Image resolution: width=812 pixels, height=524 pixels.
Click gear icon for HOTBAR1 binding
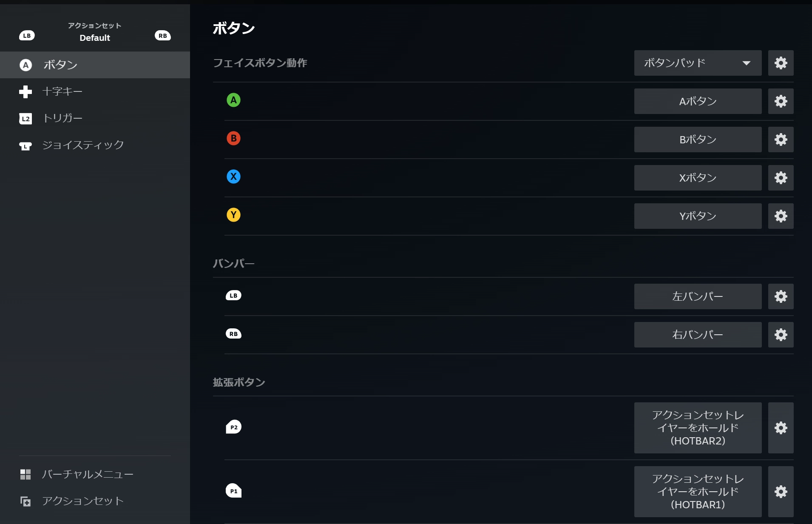click(781, 492)
